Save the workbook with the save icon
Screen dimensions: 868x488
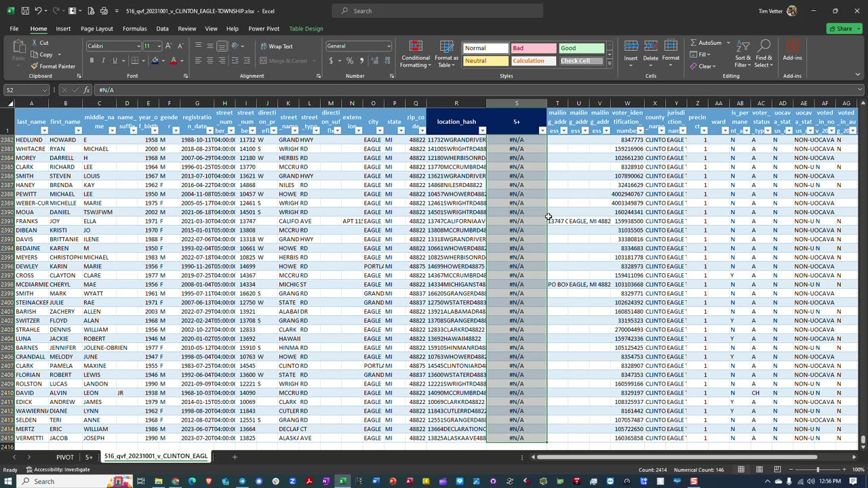coord(25,11)
